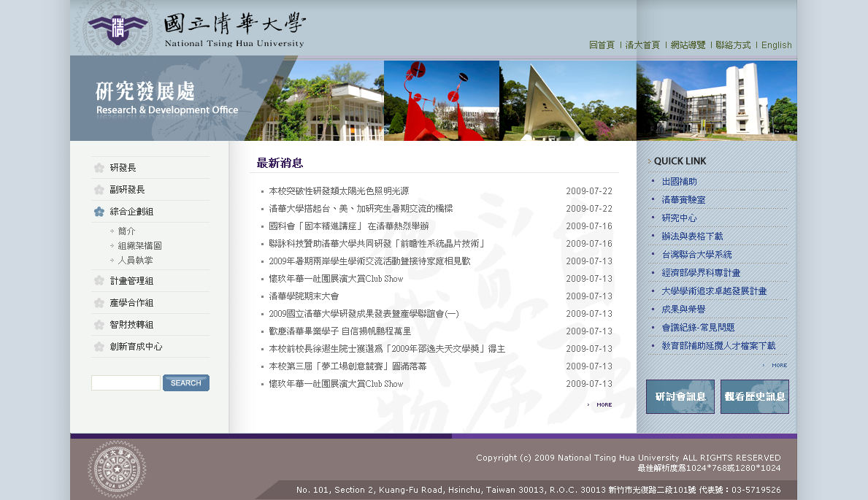Open the 清華實驗室 quick link

point(683,200)
